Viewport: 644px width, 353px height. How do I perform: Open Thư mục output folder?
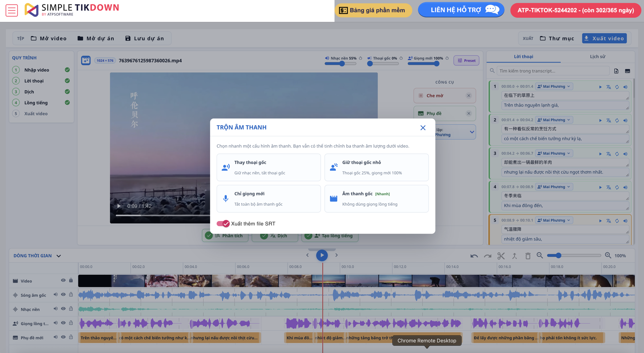557,38
